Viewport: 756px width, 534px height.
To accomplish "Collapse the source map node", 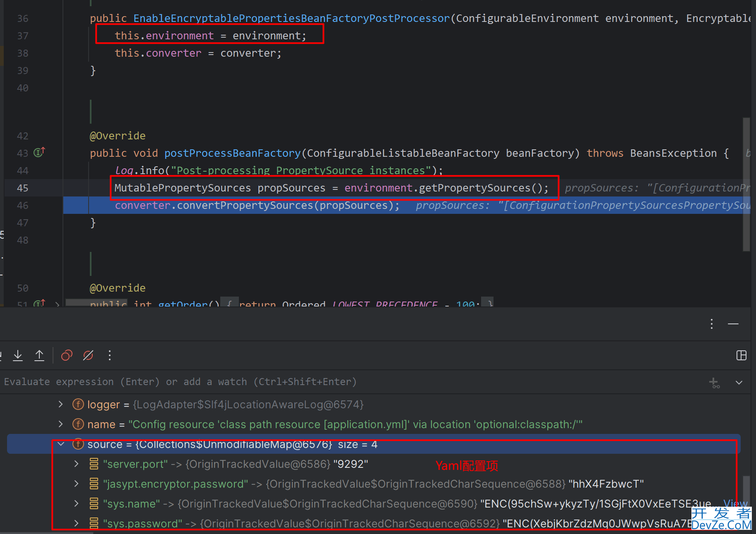I will click(61, 444).
